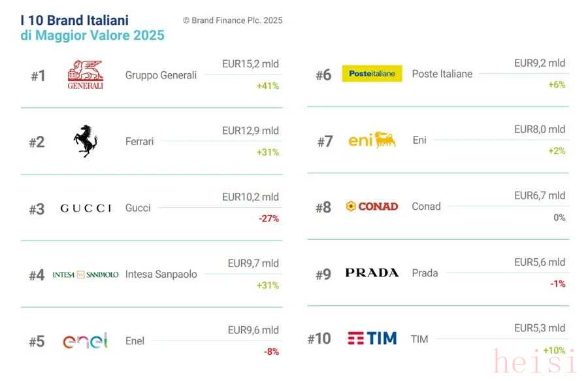Click the #10 rank number
The image size is (588, 381).
click(x=319, y=339)
